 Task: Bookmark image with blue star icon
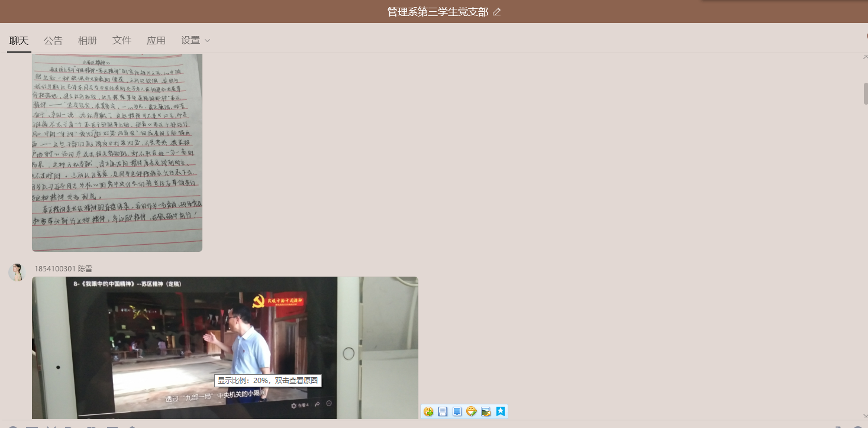pos(501,411)
